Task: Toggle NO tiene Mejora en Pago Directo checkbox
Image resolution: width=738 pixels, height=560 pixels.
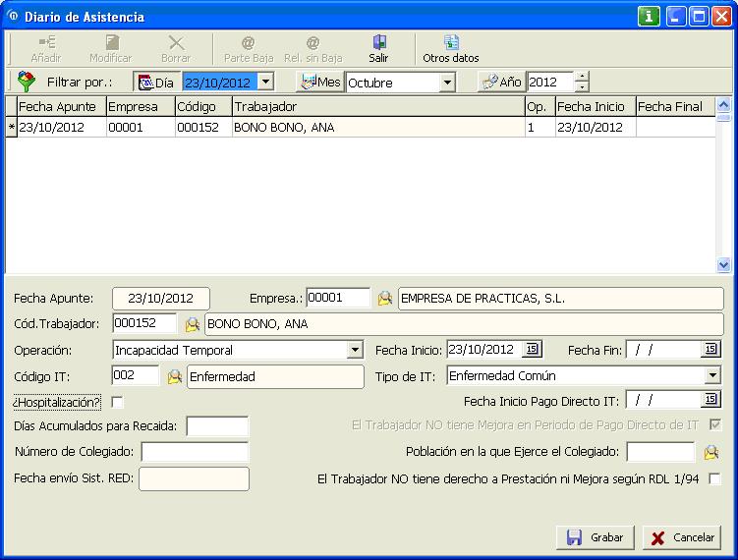Action: point(715,425)
